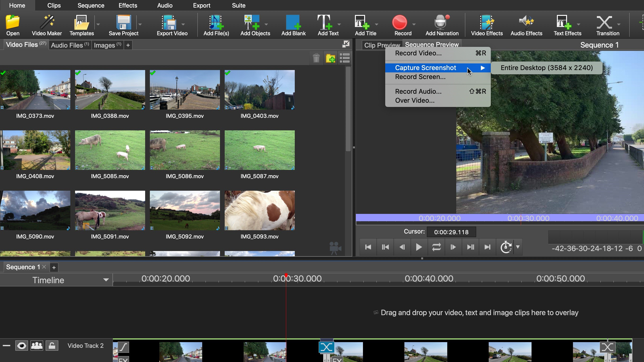Viewport: 644px width, 362px height.
Task: Select Capture Screenshot from Record menu
Action: (x=425, y=68)
